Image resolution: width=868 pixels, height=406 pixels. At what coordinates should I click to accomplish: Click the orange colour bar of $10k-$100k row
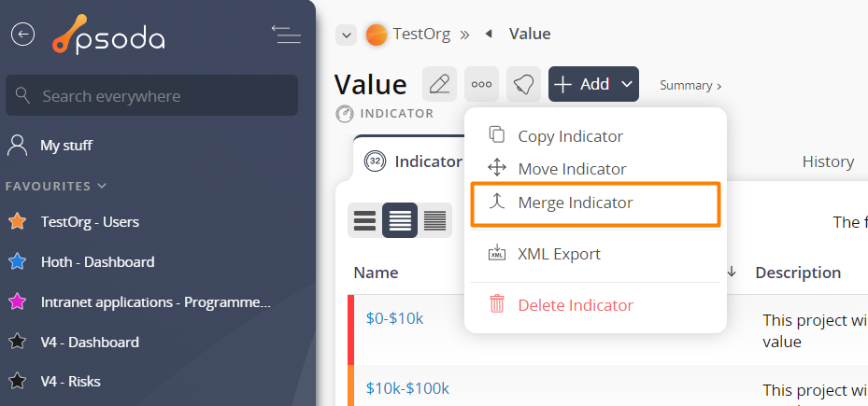pos(350,385)
